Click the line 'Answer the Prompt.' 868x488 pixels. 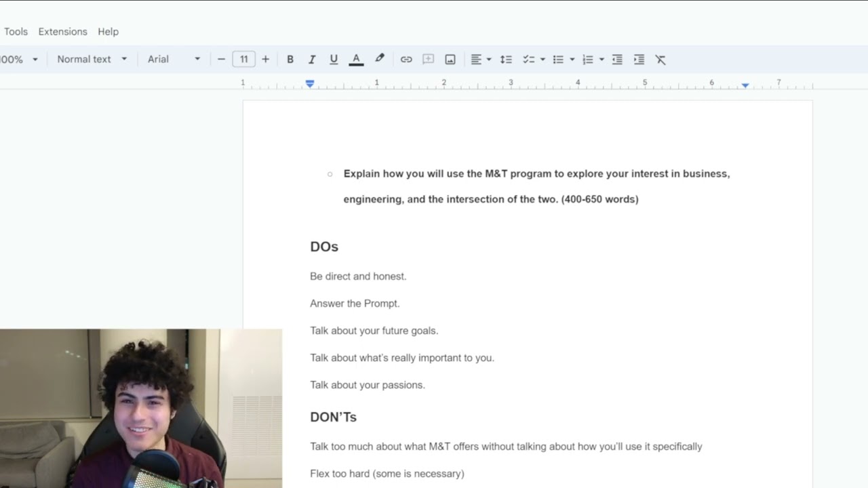355,304
